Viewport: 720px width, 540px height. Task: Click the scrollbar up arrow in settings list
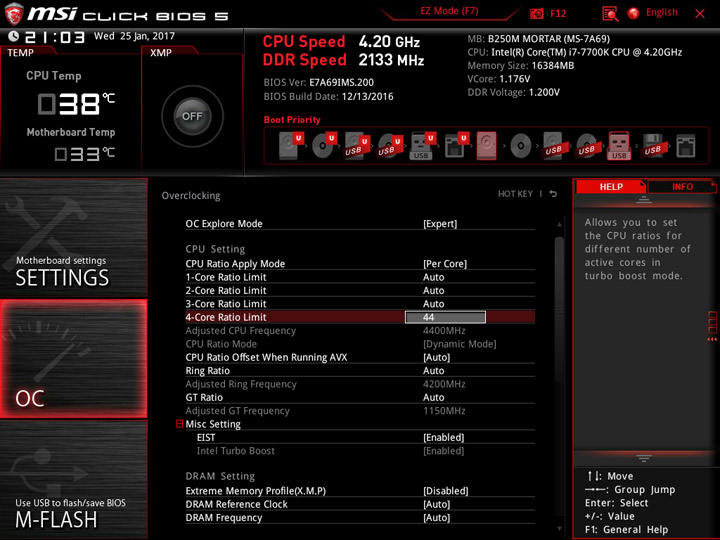coord(559,224)
